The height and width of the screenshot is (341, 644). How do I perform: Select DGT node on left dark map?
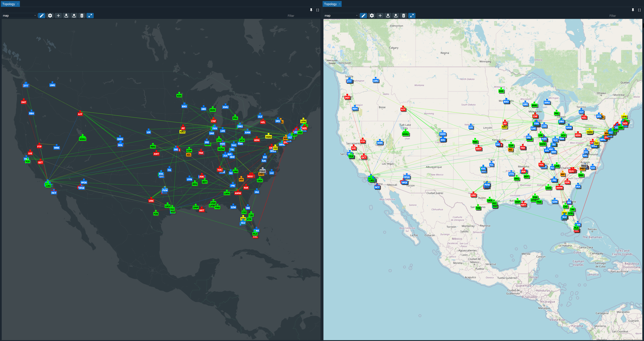click(24, 102)
